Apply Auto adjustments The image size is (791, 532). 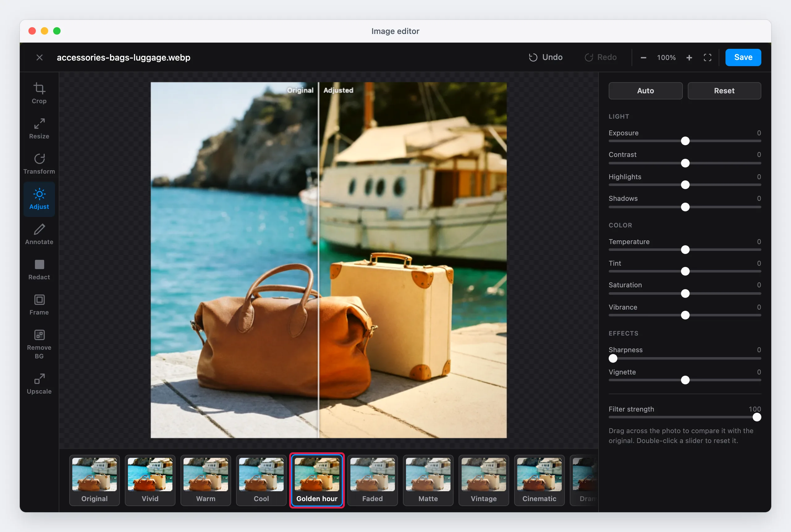tap(645, 91)
